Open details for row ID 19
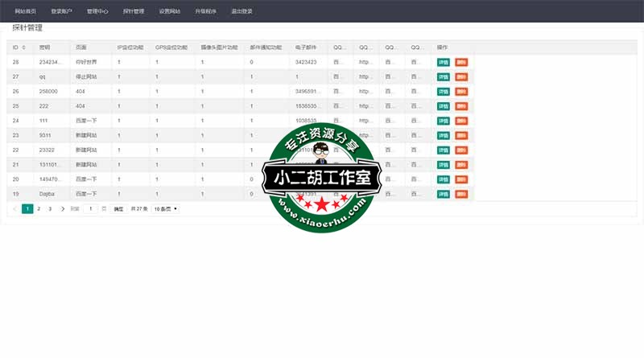 [x=443, y=194]
